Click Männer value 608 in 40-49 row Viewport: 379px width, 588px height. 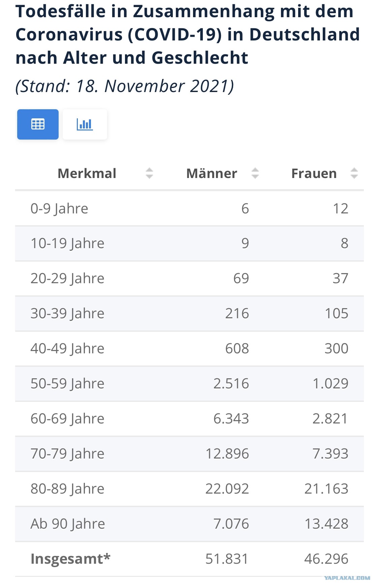tap(237, 348)
